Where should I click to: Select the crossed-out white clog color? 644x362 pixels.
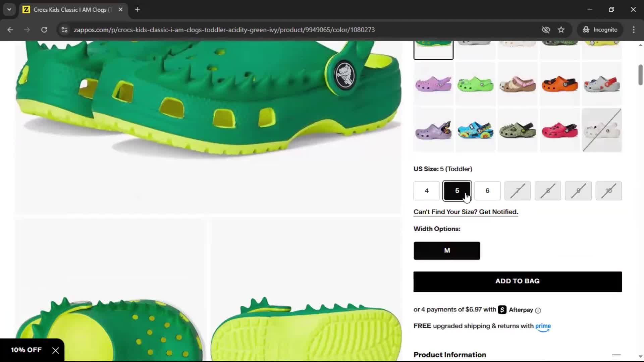pos(602,130)
